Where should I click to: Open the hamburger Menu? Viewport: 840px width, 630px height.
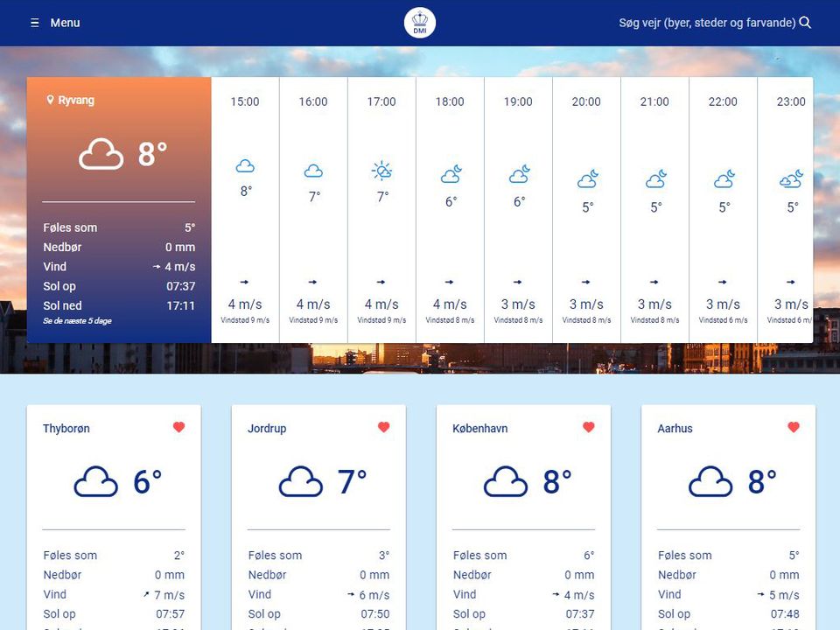tap(55, 23)
